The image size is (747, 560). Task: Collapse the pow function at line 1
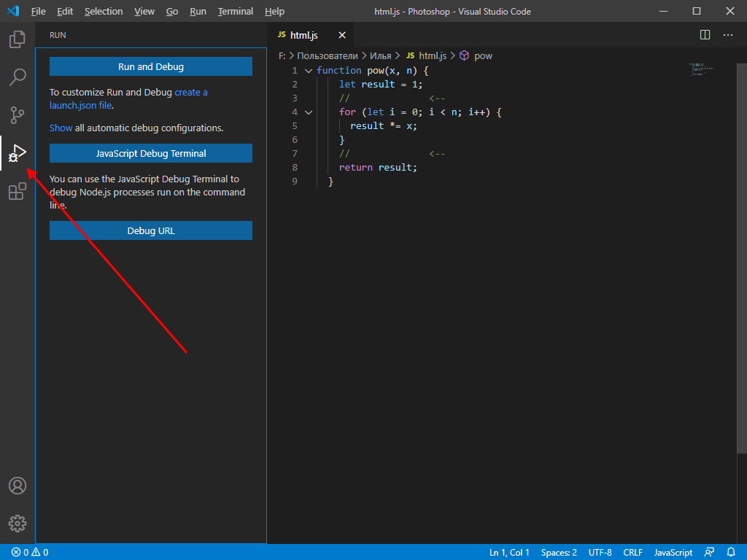coord(308,70)
